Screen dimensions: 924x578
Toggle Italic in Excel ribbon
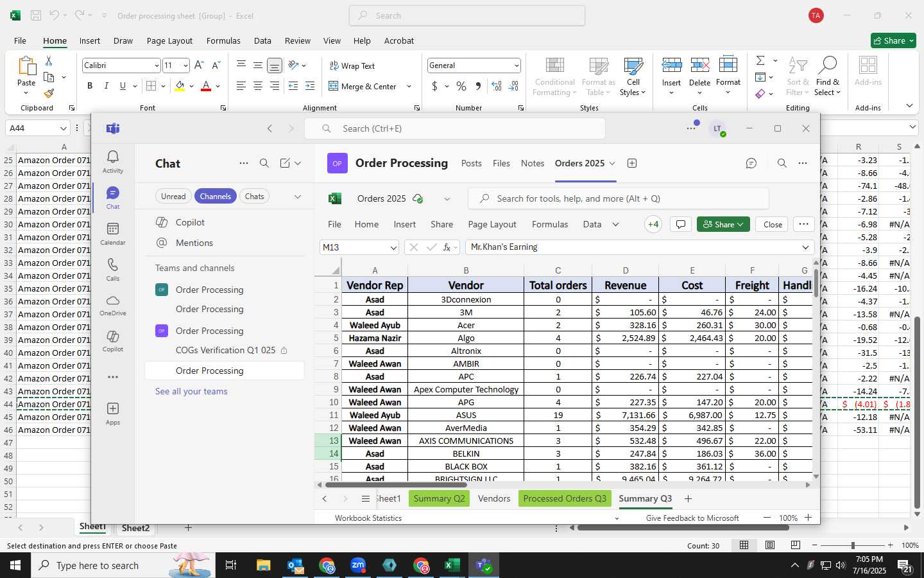[x=106, y=86]
